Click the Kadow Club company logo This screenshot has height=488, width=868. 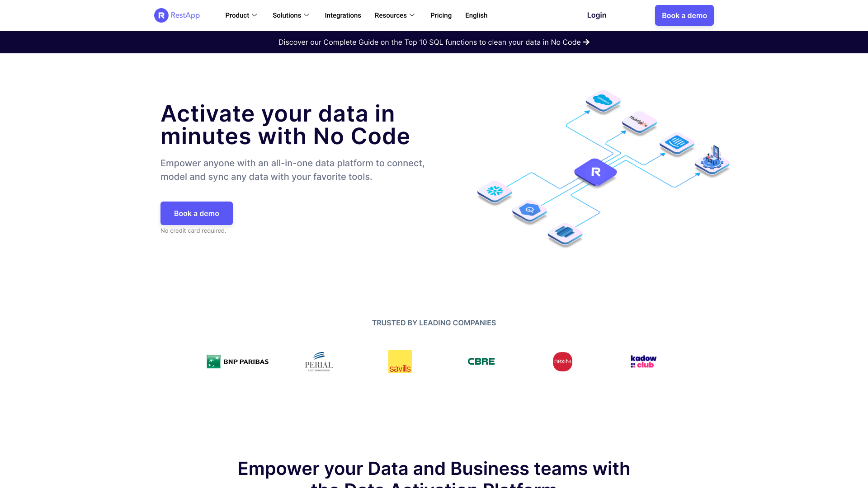[643, 361]
